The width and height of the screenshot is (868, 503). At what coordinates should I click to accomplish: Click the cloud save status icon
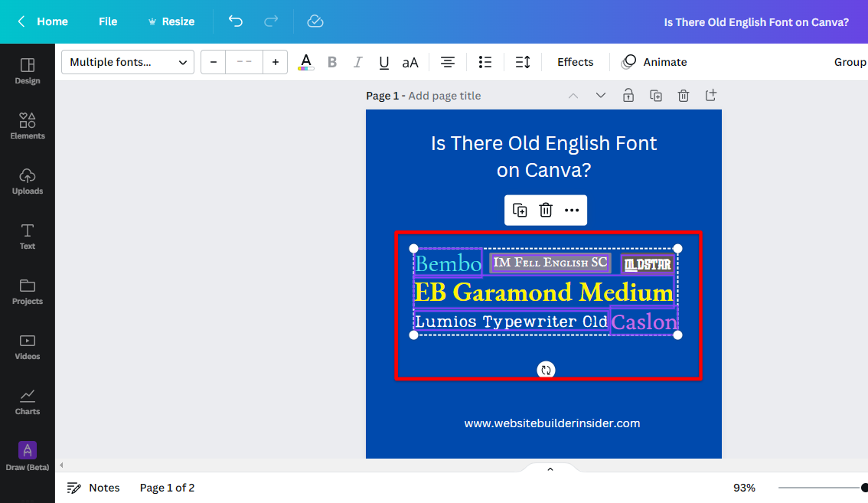click(315, 21)
